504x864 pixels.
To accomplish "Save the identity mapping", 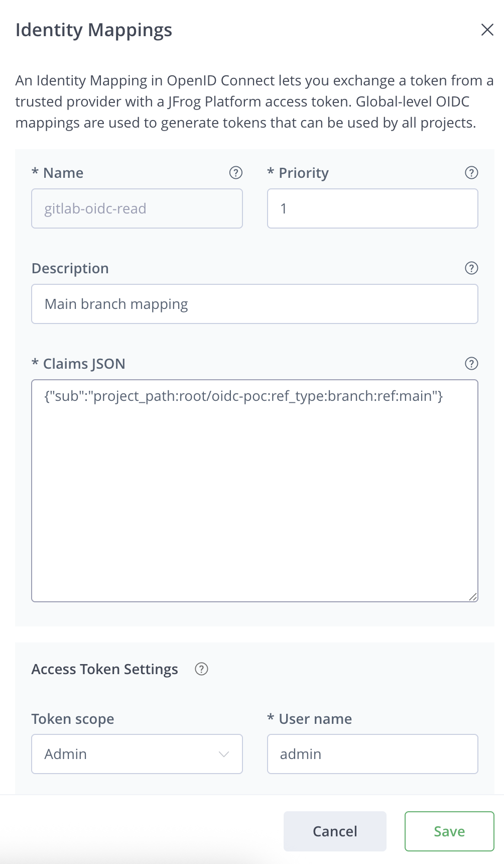I will [448, 831].
